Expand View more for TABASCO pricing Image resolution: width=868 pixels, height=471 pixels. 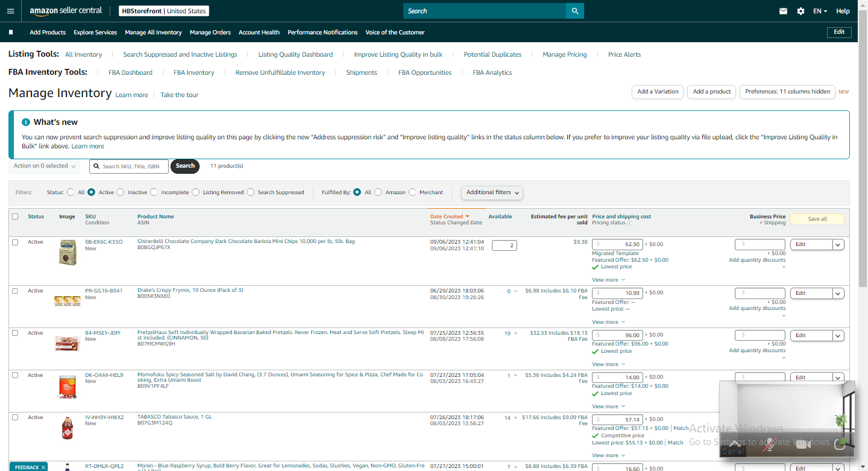pos(608,455)
